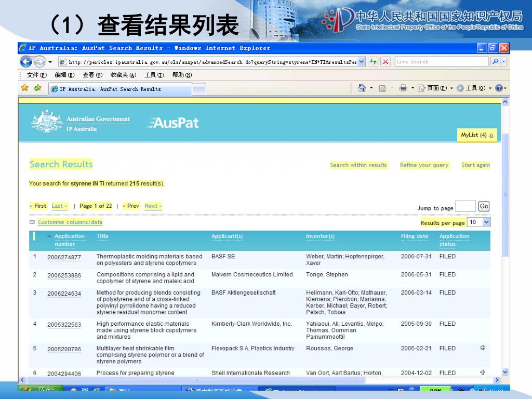The width and height of the screenshot is (532, 399).
Task: Expand the address bar URL dropdown
Action: pyautogui.click(x=362, y=62)
